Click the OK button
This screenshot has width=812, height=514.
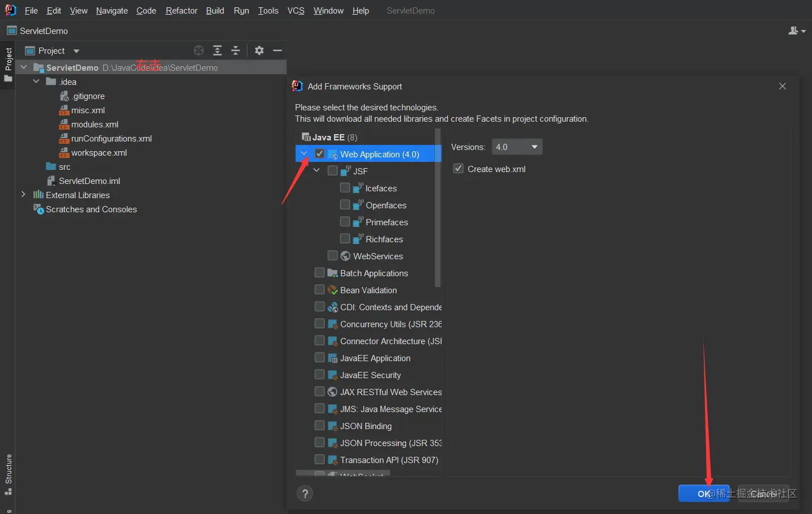704,494
